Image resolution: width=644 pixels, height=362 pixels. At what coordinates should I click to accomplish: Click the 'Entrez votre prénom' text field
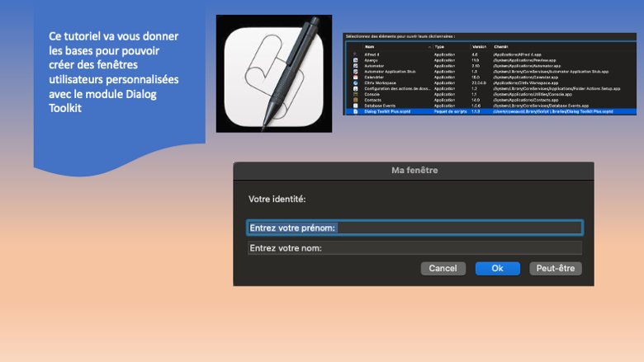(x=414, y=228)
